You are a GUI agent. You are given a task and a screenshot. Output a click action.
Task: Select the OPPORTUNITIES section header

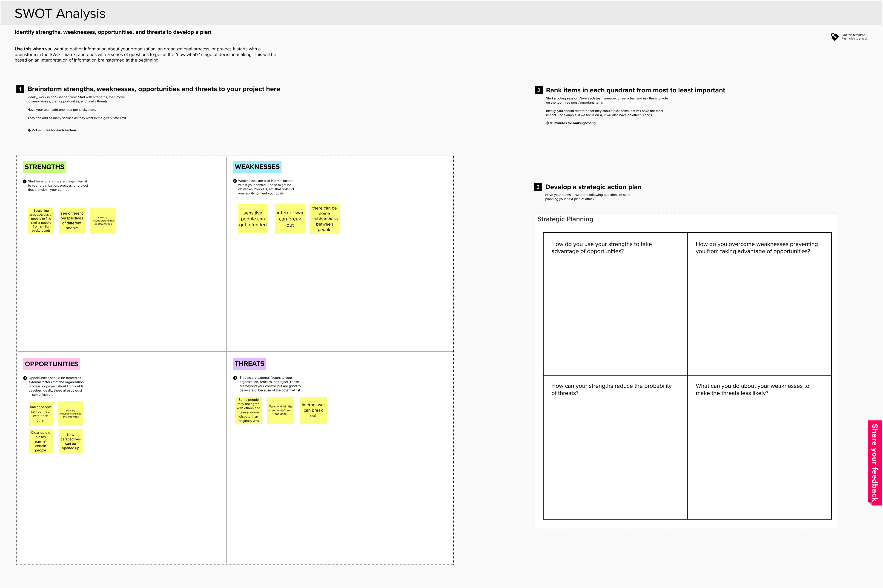pos(52,364)
